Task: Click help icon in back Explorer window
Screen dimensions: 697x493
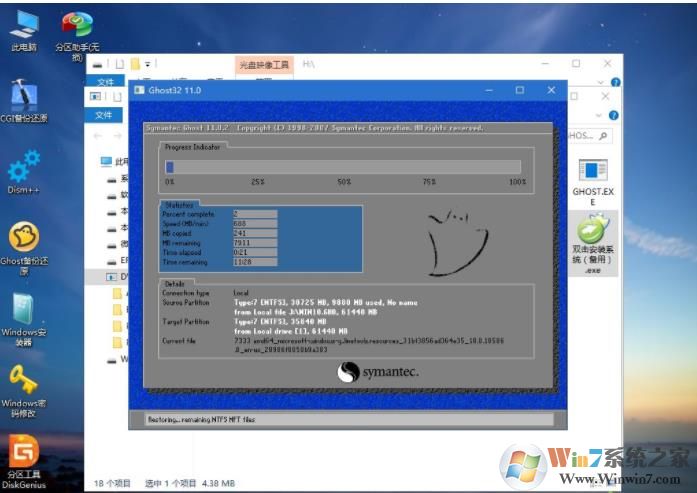Action: click(613, 81)
